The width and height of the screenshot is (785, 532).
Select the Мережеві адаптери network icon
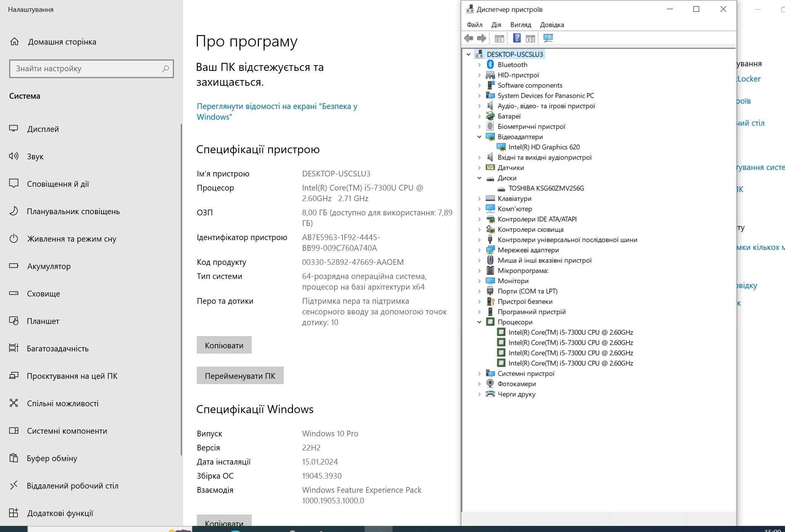pos(491,250)
